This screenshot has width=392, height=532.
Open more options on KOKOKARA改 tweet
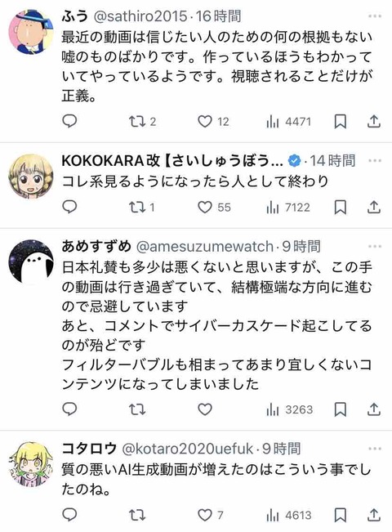pos(375,160)
